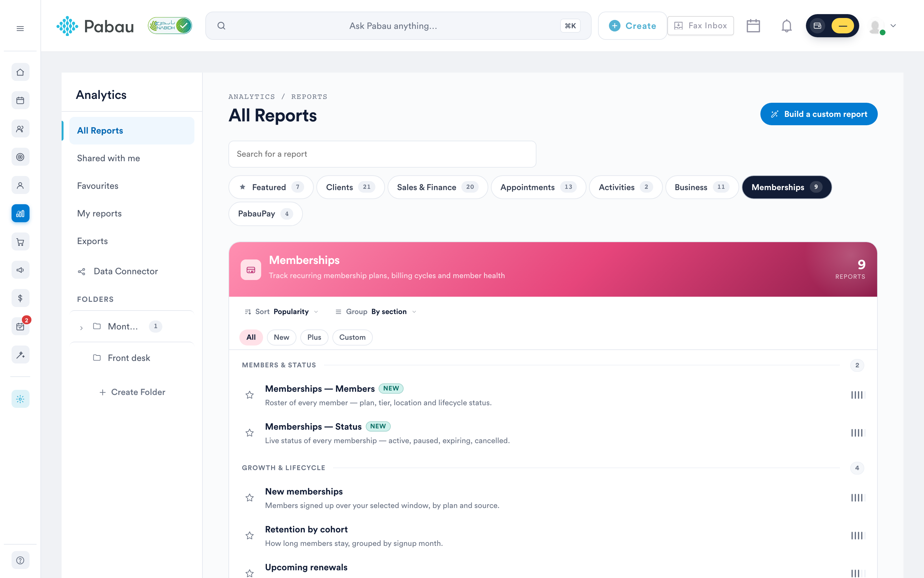This screenshot has height=578, width=924.
Task: Switch to the Appointments category tab
Action: pyautogui.click(x=538, y=187)
